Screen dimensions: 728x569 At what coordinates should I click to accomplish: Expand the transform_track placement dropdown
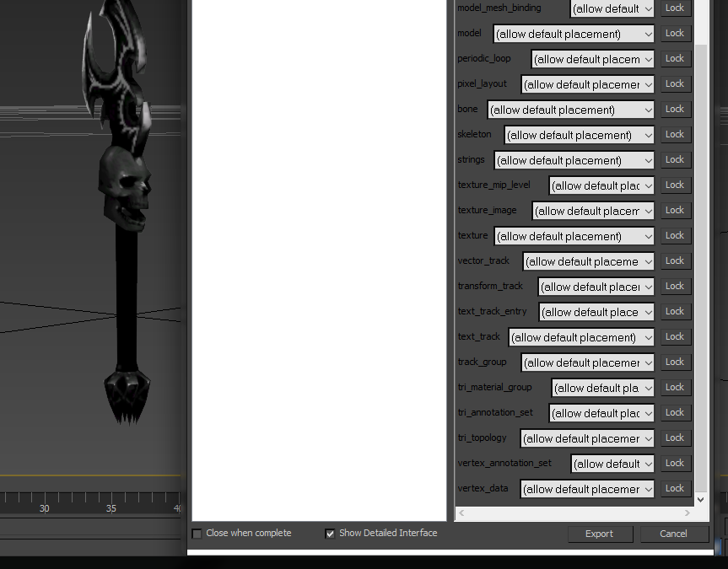596,287
